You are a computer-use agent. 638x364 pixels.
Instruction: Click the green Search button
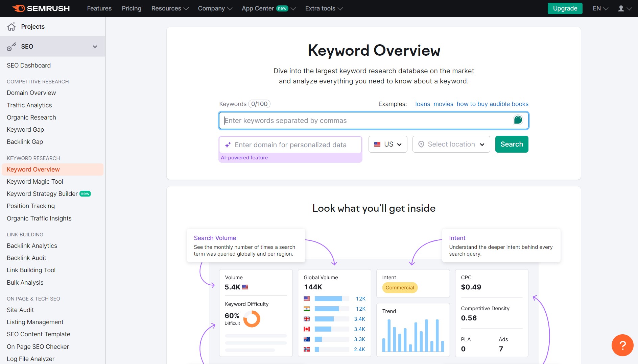[x=512, y=144]
